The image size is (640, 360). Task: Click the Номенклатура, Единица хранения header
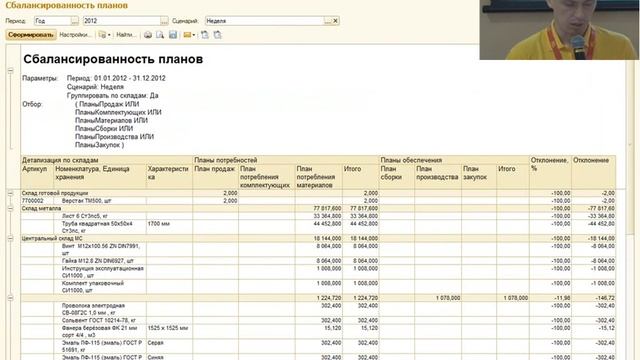pos(100,176)
